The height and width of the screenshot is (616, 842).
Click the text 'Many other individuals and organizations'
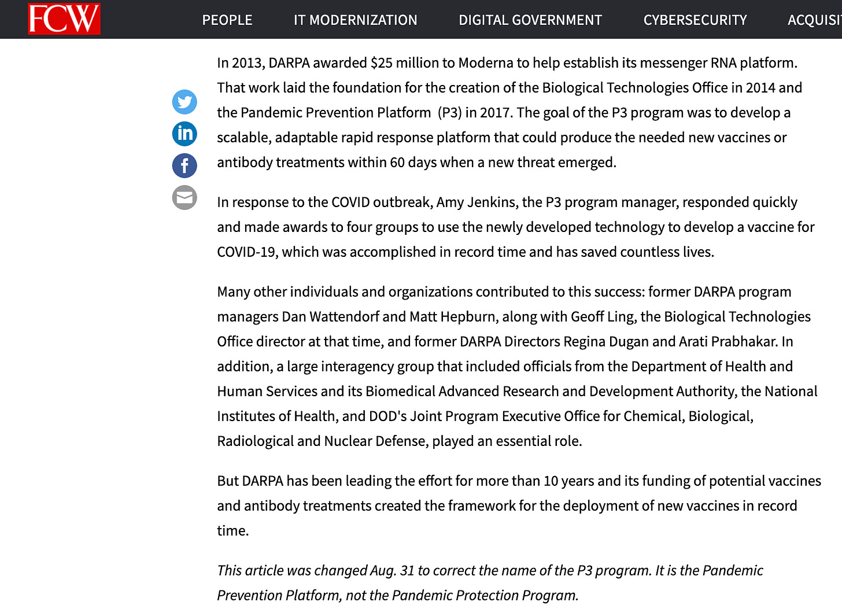tap(345, 292)
